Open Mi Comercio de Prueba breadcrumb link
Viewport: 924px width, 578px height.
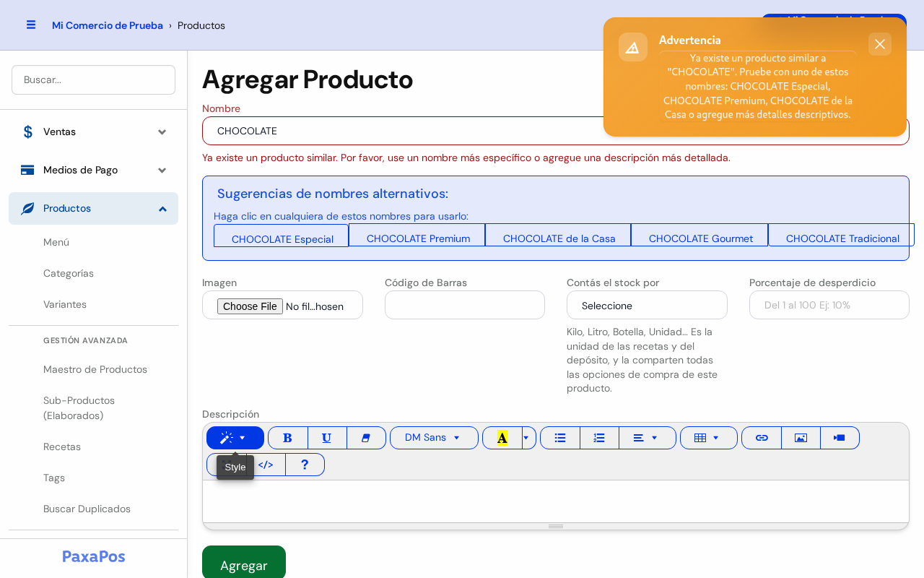tap(108, 25)
